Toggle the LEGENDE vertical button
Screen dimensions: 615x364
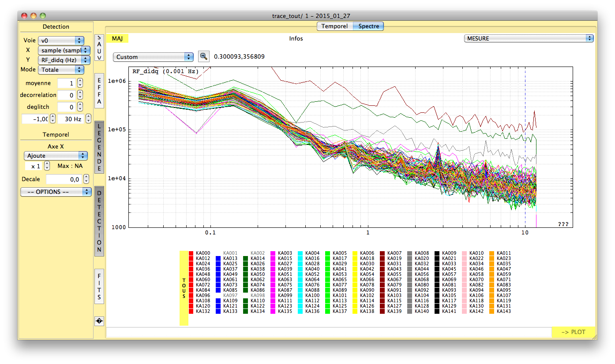tap(99, 147)
